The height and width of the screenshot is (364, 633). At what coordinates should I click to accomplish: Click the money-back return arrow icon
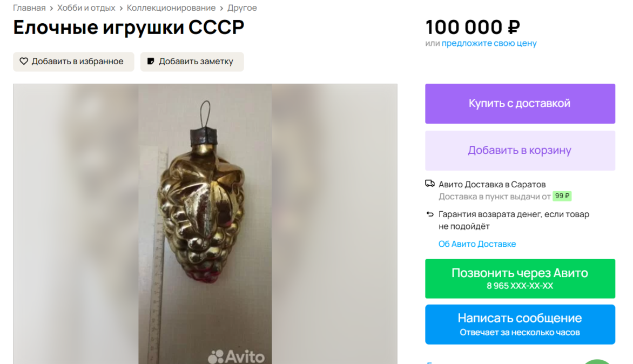pyautogui.click(x=430, y=214)
